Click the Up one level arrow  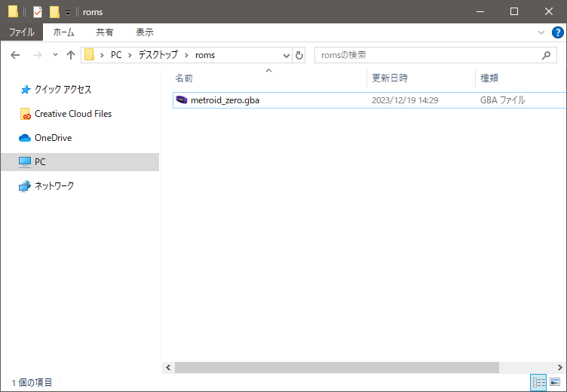tap(71, 55)
